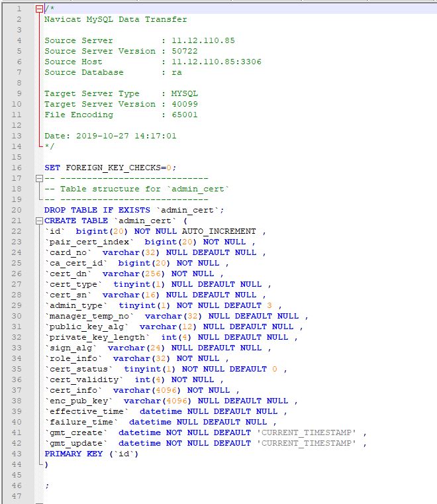Collapse the fold marker at line 17

pyautogui.click(x=39, y=178)
